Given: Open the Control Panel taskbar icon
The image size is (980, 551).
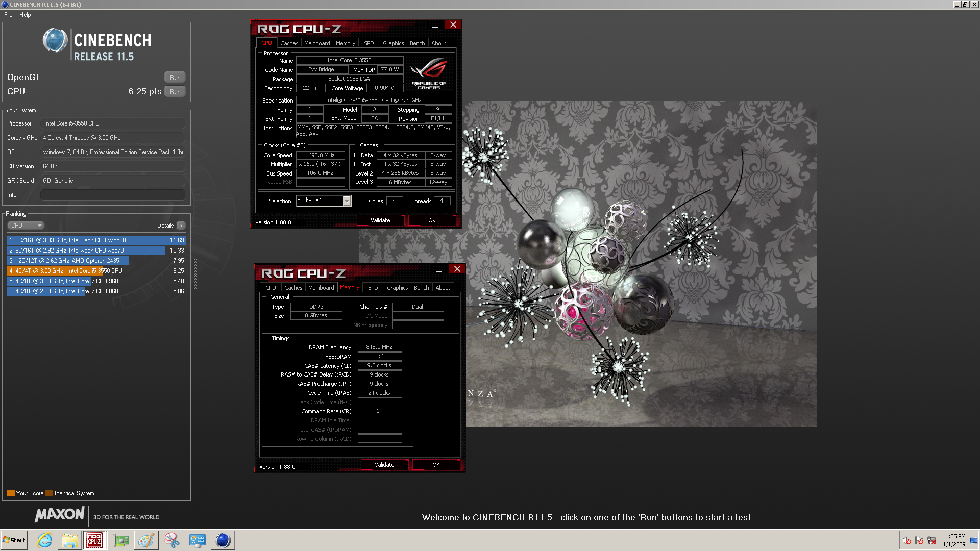Looking at the screenshot, I should pyautogui.click(x=197, y=540).
